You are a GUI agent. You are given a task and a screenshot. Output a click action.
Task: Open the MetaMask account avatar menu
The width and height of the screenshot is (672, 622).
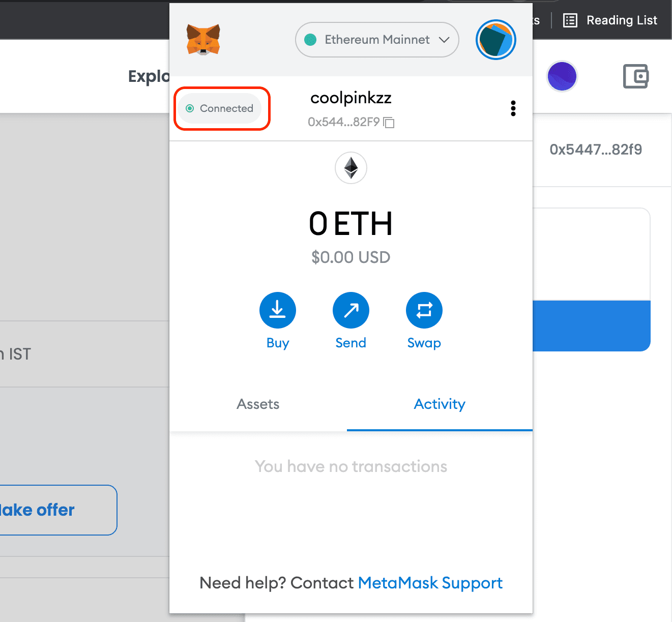[x=496, y=40]
